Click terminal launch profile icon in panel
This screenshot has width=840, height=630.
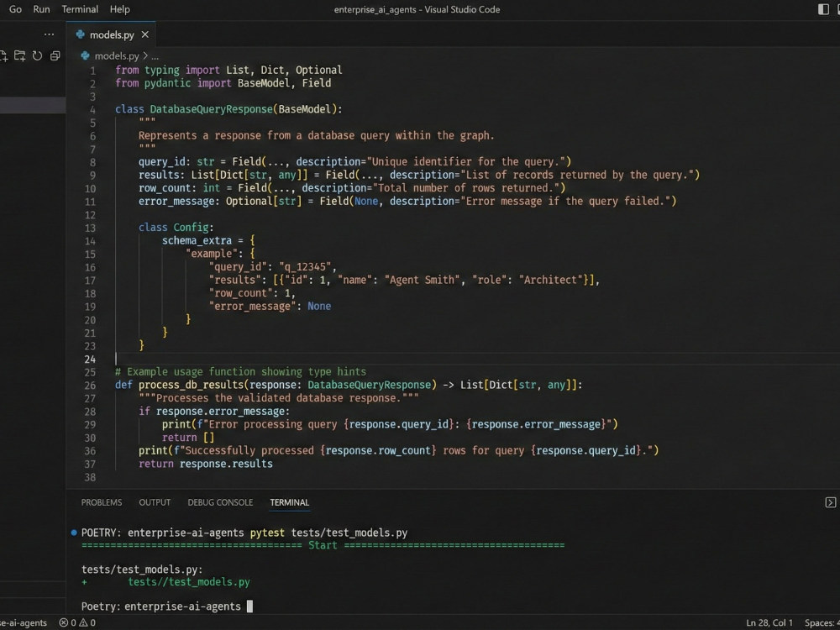point(831,502)
